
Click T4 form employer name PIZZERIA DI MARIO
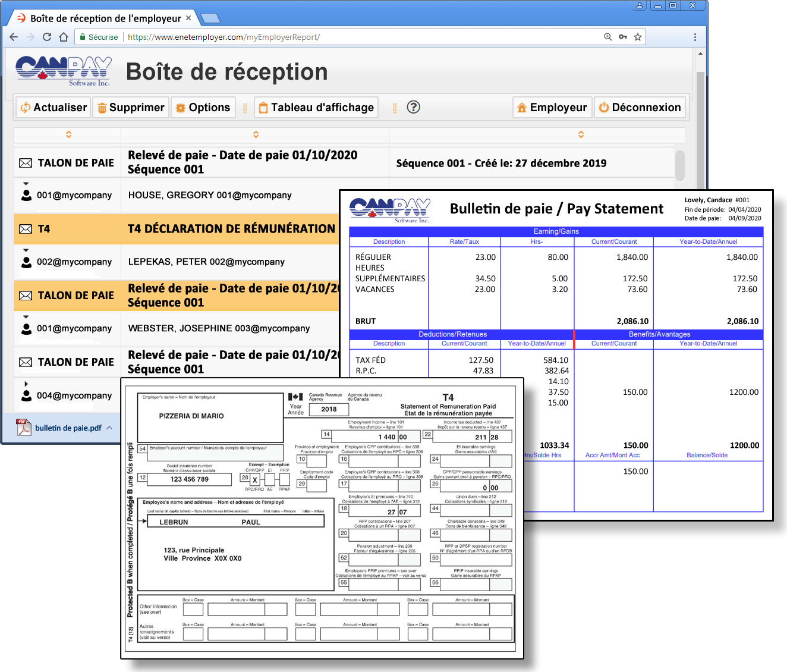(191, 416)
